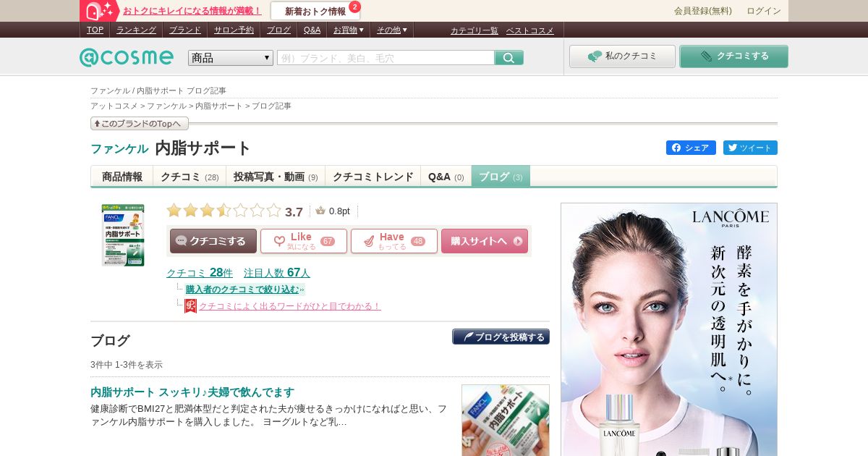Image resolution: width=868 pixels, height=456 pixels.
Task: Open TOP in navigation bar
Action: 95,30
